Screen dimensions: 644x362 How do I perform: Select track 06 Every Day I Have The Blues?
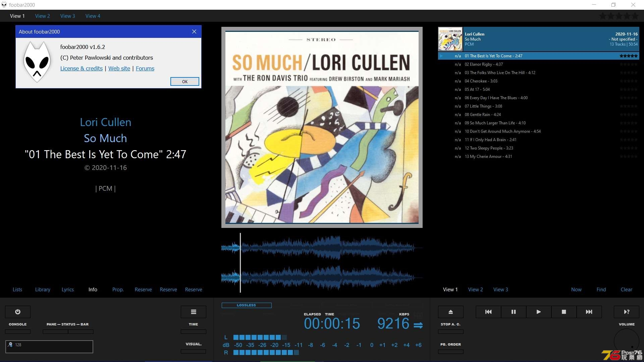point(539,98)
